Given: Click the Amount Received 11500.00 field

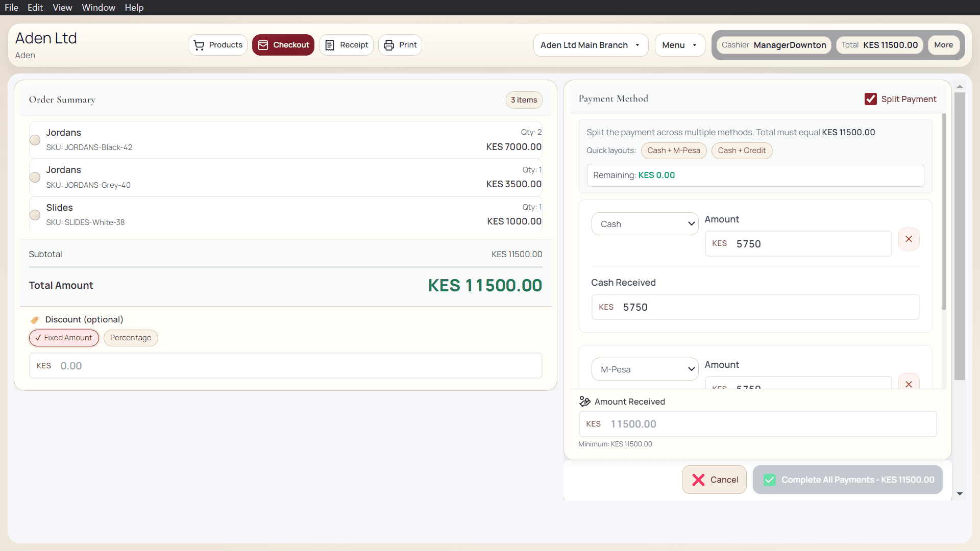Looking at the screenshot, I should (757, 424).
